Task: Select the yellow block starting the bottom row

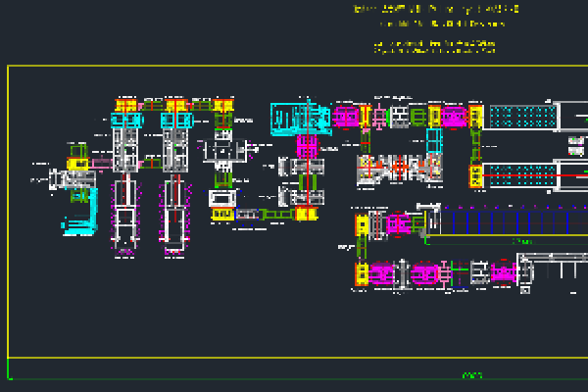Action: (x=361, y=273)
